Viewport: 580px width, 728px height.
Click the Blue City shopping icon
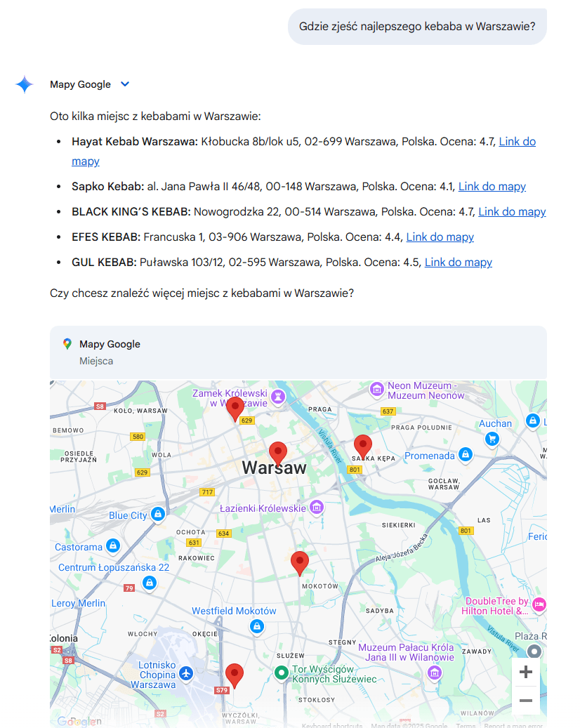click(158, 514)
